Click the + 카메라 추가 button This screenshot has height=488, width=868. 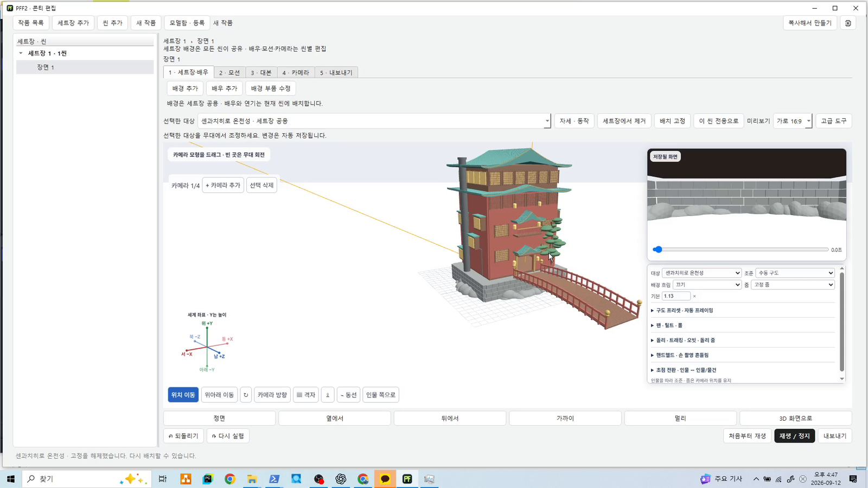pyautogui.click(x=223, y=185)
